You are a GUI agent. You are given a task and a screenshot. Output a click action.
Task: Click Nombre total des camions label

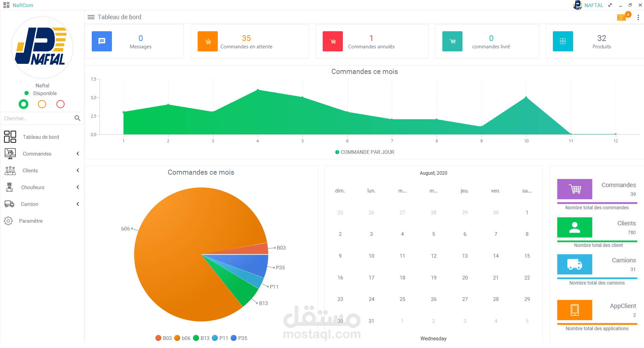click(x=597, y=283)
